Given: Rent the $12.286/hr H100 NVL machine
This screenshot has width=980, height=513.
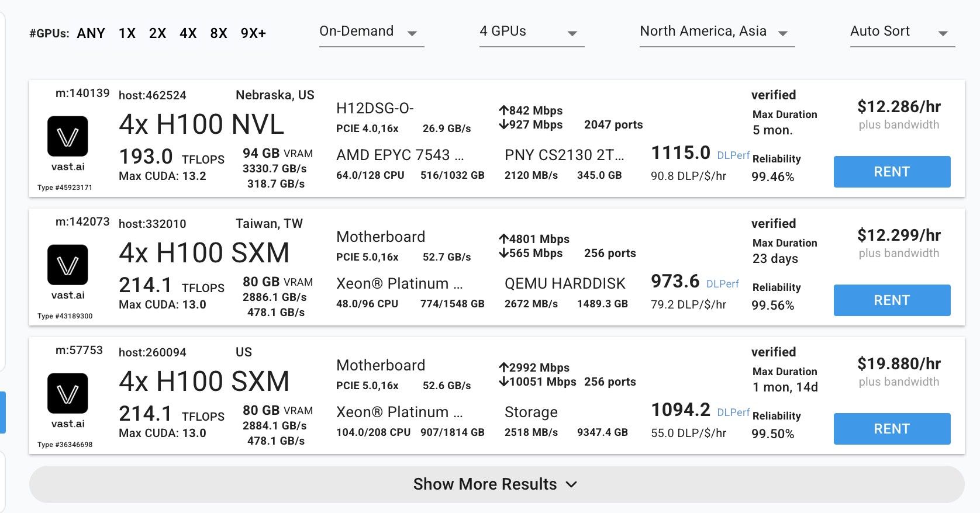Looking at the screenshot, I should coord(892,172).
